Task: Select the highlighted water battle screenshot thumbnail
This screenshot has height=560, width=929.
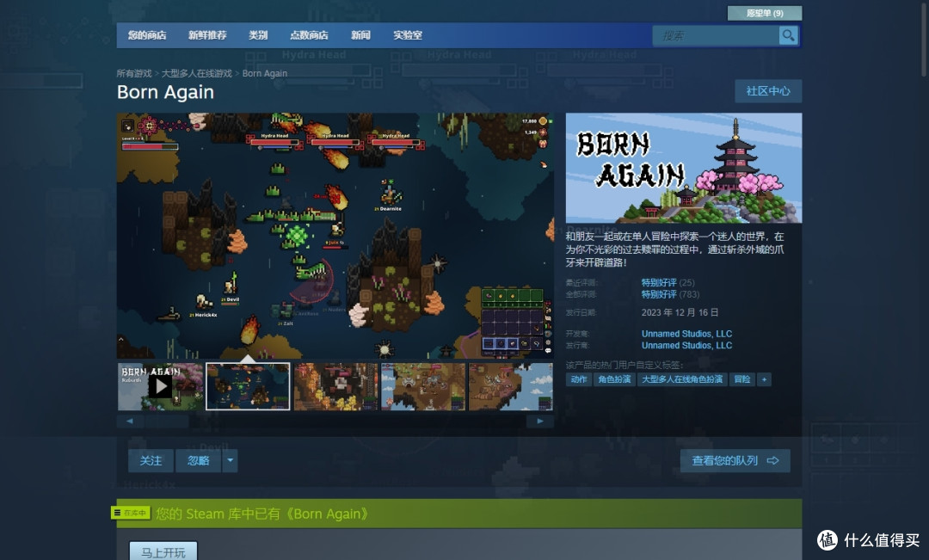Action: 248,386
